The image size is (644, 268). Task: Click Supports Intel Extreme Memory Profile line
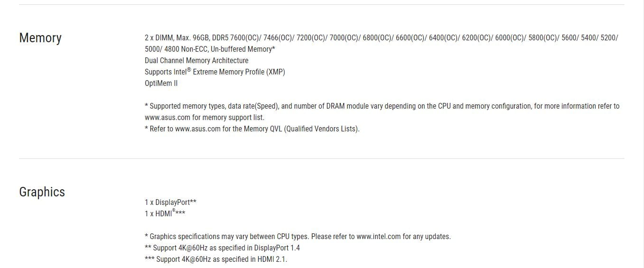pyautogui.click(x=215, y=72)
